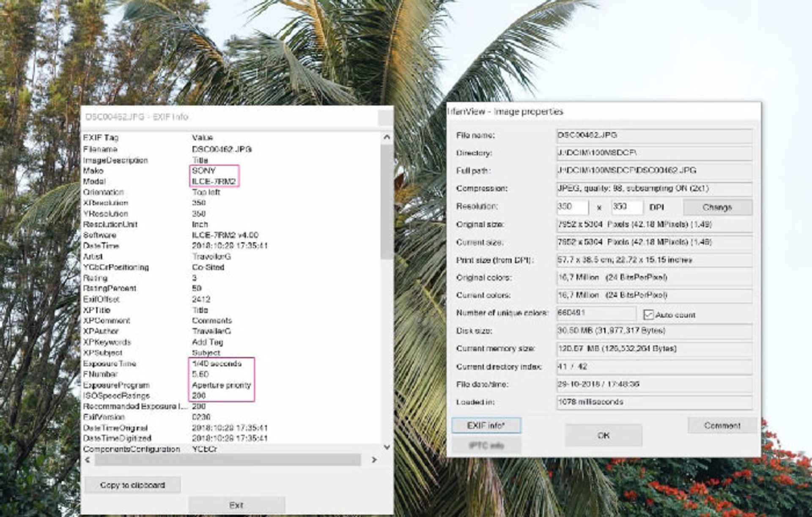Click right arrow of horizontal scrollbar
The width and height of the screenshot is (812, 517).
pyautogui.click(x=374, y=460)
